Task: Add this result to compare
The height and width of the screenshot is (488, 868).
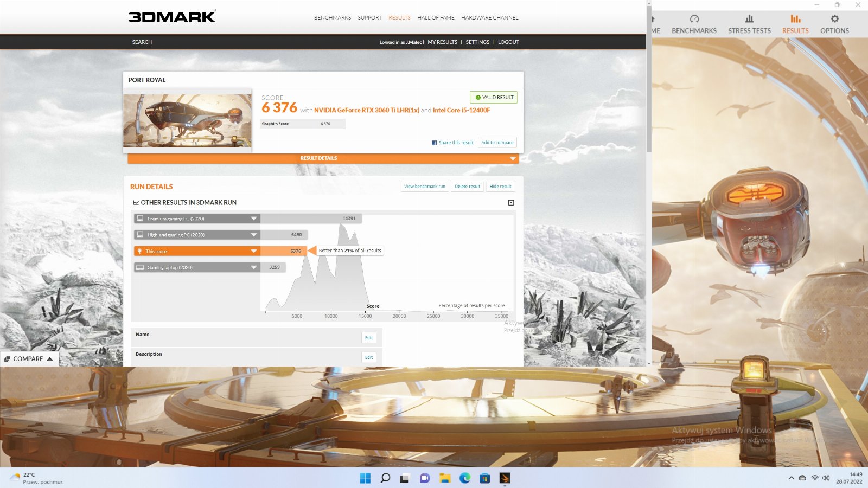Action: click(x=497, y=143)
